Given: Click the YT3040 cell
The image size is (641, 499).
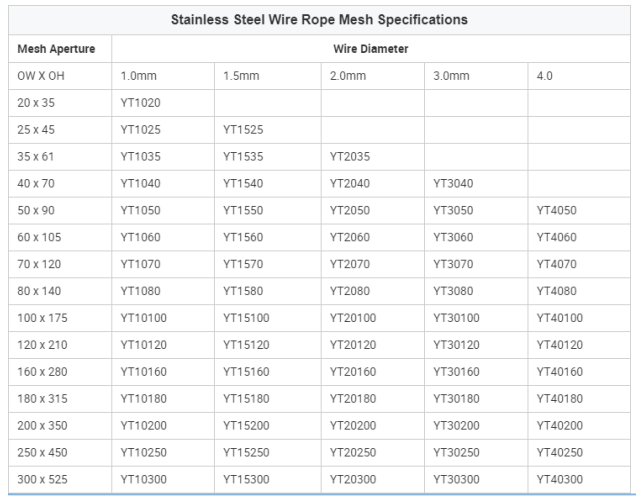Looking at the screenshot, I should pos(476,183).
